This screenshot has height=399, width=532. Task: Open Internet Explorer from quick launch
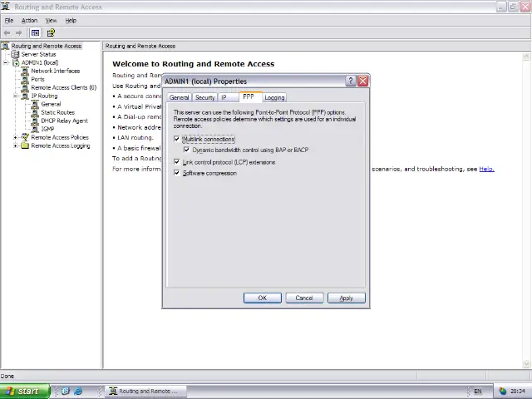78,392
